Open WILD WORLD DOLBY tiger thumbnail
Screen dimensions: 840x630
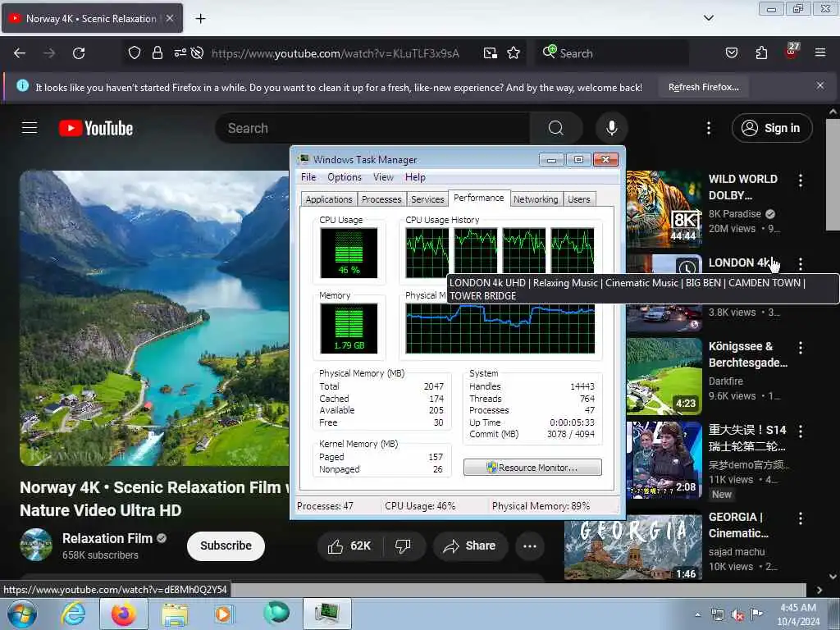(664, 208)
